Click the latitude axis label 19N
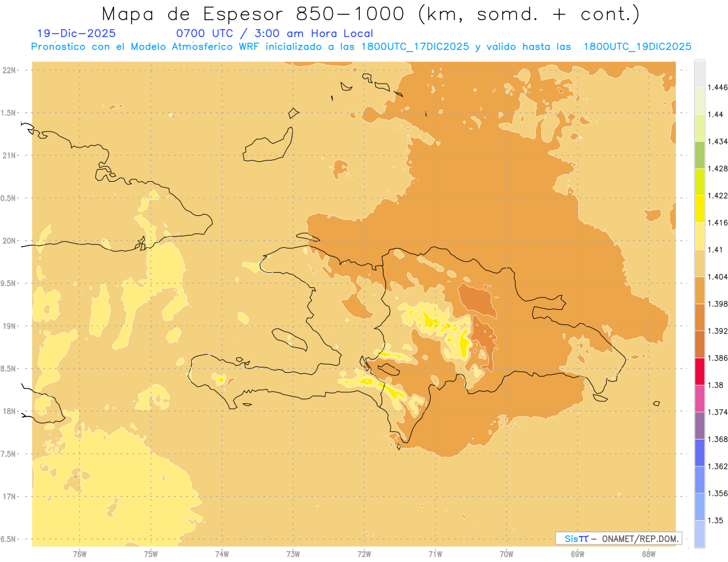 9,326
